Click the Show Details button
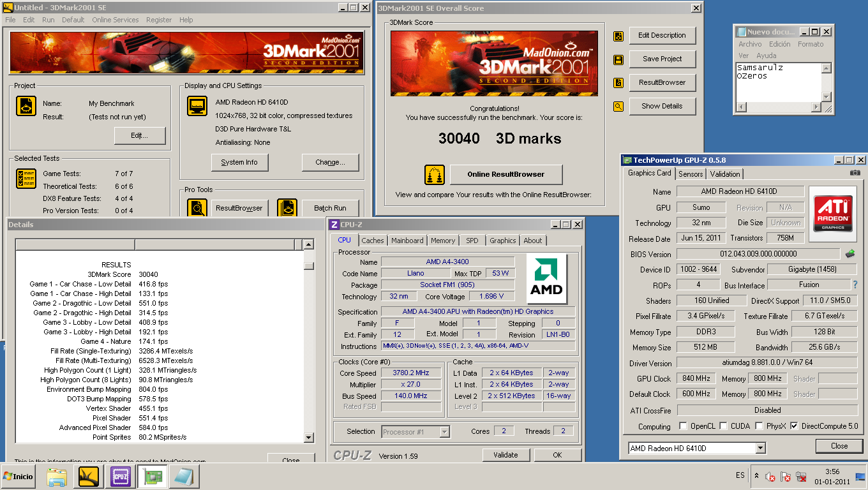 point(662,107)
